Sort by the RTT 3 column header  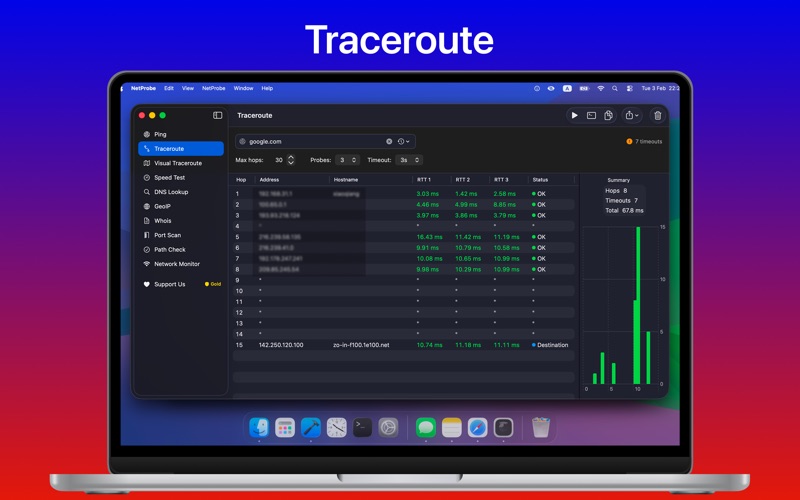(x=501, y=180)
